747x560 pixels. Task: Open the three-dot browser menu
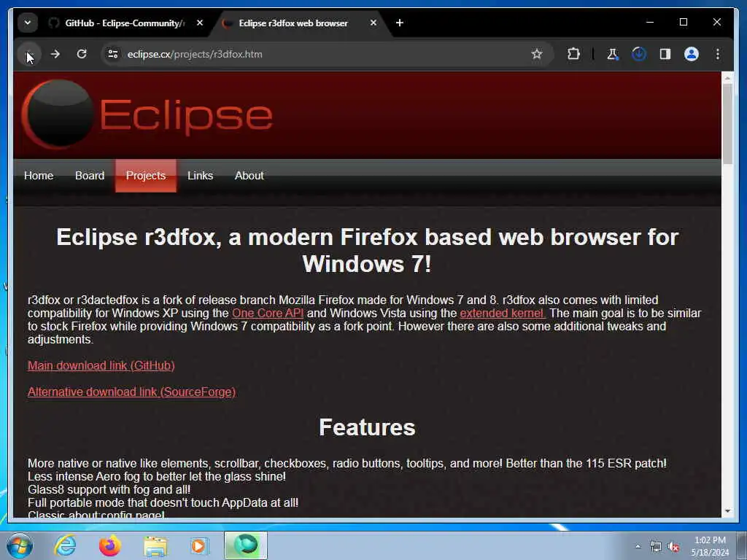click(x=718, y=54)
